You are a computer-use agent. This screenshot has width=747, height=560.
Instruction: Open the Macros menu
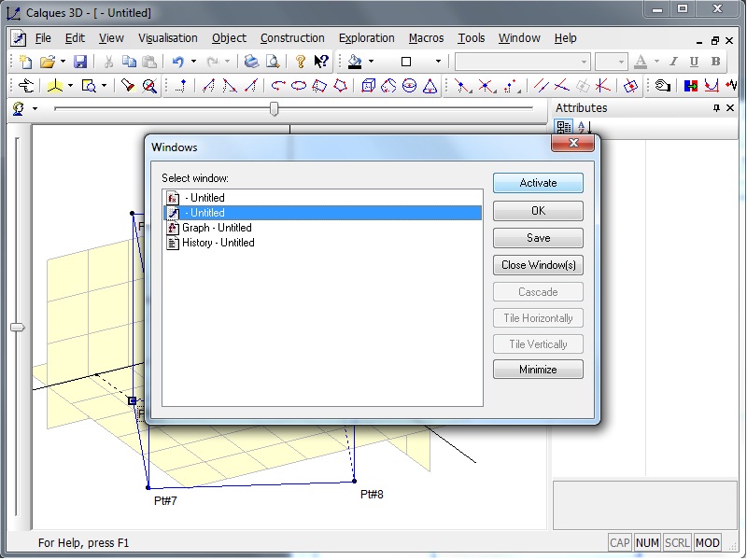tap(426, 38)
